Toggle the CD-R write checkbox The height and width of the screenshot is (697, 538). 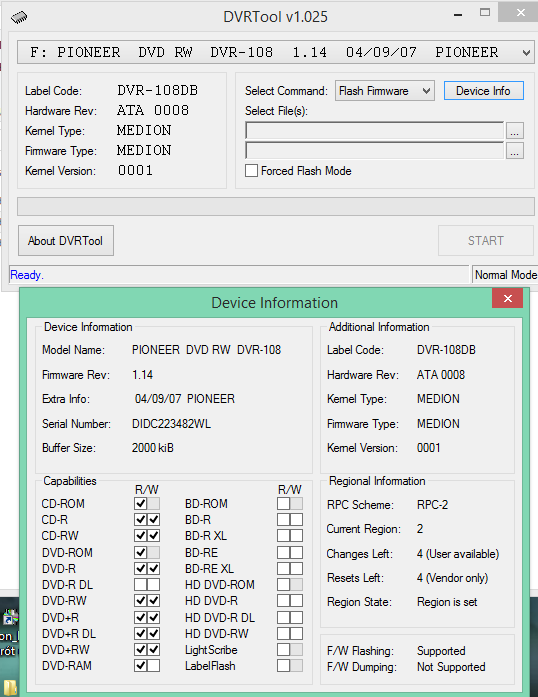point(153,520)
